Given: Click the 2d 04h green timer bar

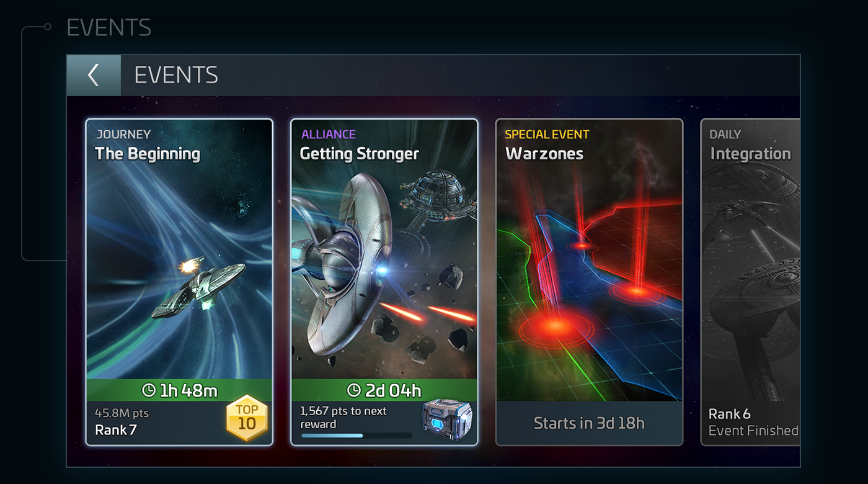Looking at the screenshot, I should (x=384, y=390).
